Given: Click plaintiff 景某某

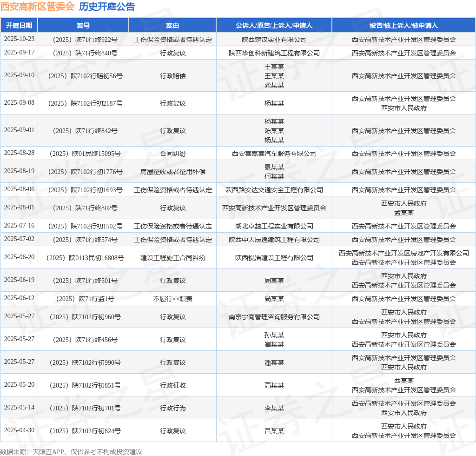Looking at the screenshot, I should pyautogui.click(x=274, y=167).
